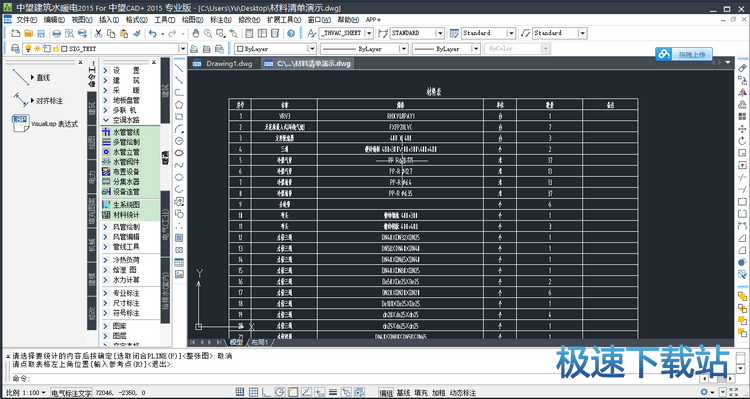Click the New drawing icon
The image size is (750, 399).
point(16,33)
